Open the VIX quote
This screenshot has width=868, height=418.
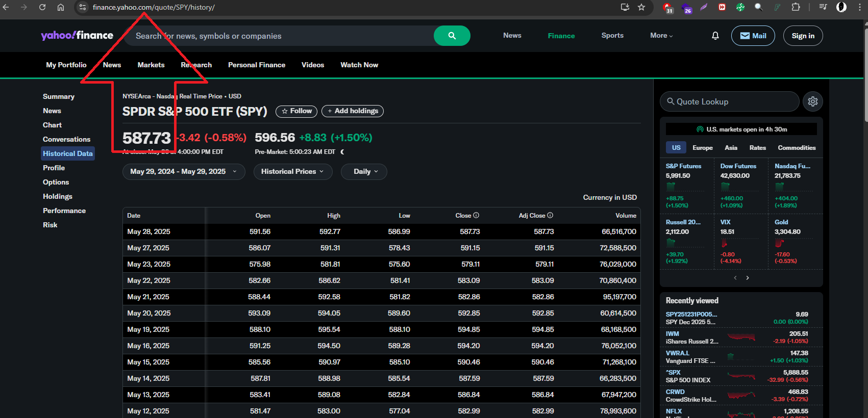point(725,222)
